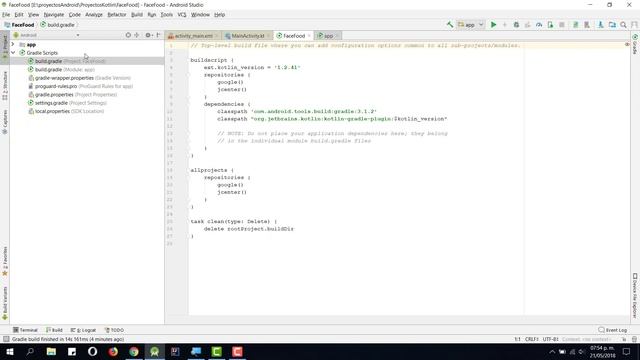Show hidden system tray icons chevron
The image size is (640, 360).
[x=552, y=351]
